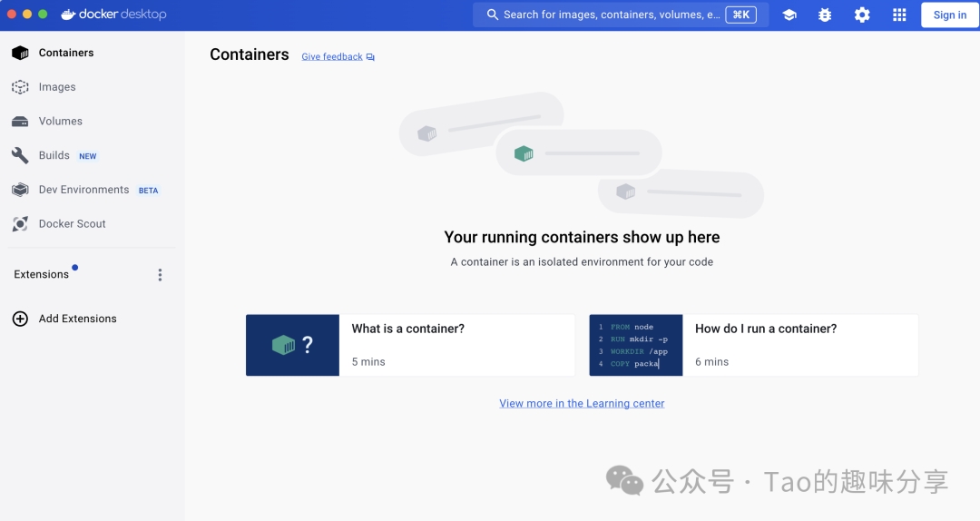Click the Sign in button
Image resolution: width=980 pixels, height=521 pixels.
pyautogui.click(x=949, y=15)
